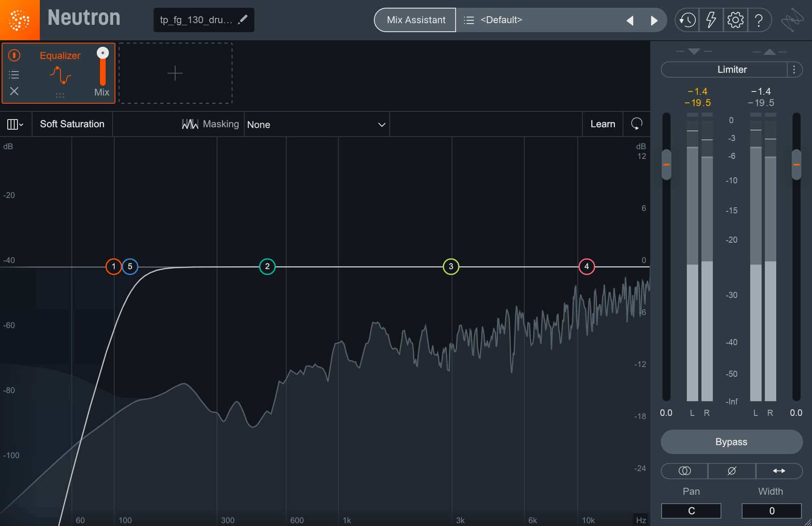The width and height of the screenshot is (812, 526).
Task: Select EQ band node 2
Action: coord(267,267)
